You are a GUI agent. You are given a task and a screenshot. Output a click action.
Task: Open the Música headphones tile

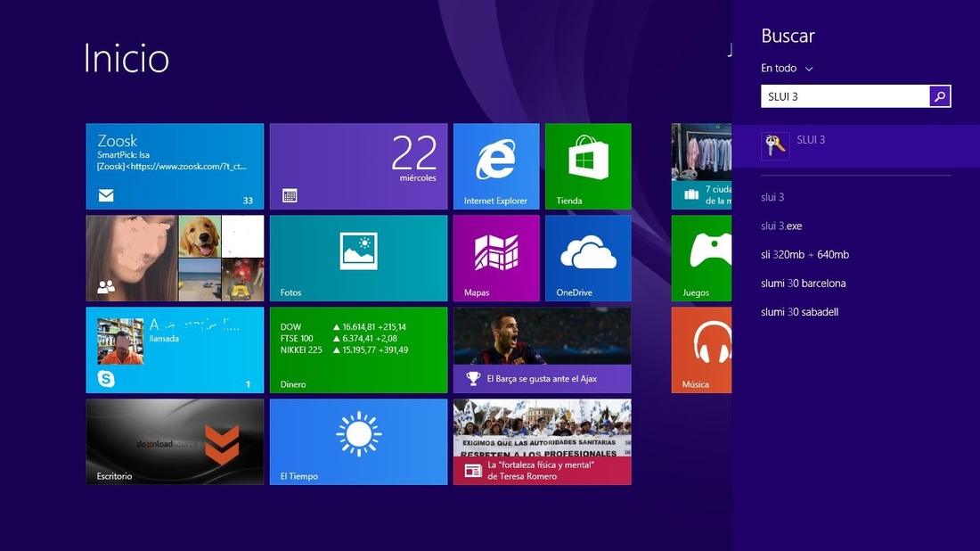(x=701, y=350)
